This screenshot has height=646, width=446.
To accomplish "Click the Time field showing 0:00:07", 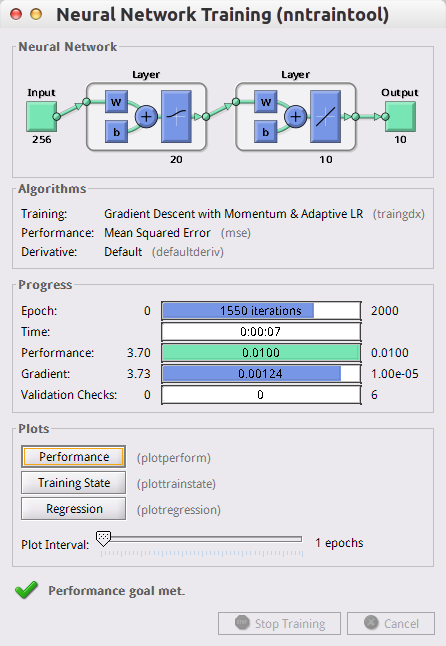I will pyautogui.click(x=261, y=332).
